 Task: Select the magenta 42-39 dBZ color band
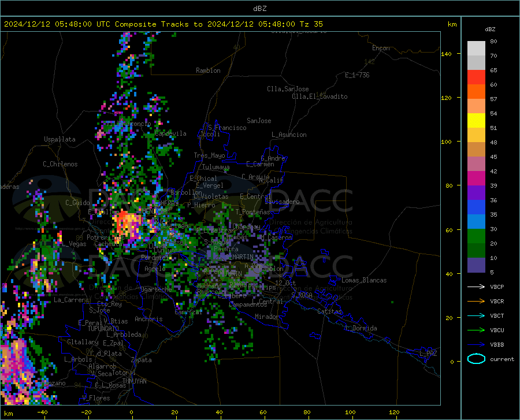coord(476,179)
